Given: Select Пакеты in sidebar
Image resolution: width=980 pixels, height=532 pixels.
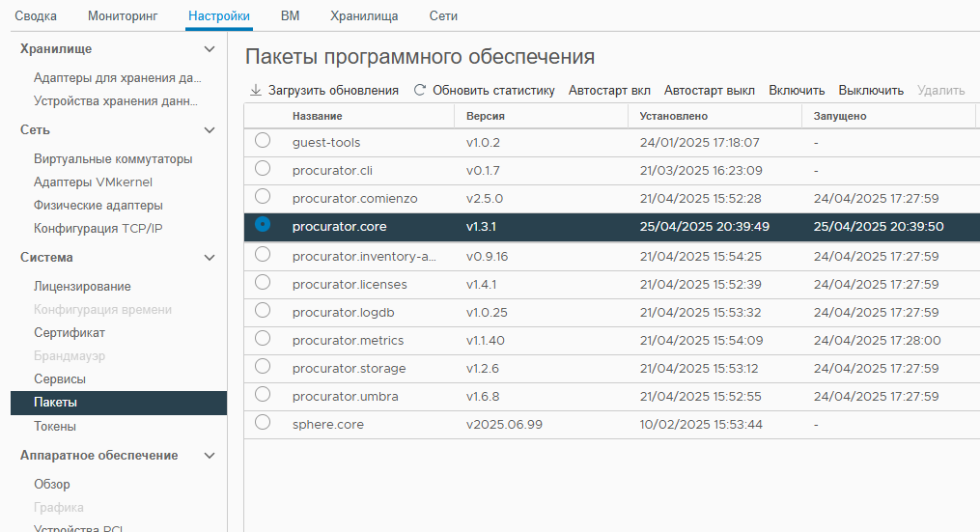Looking at the screenshot, I should (119, 403).
